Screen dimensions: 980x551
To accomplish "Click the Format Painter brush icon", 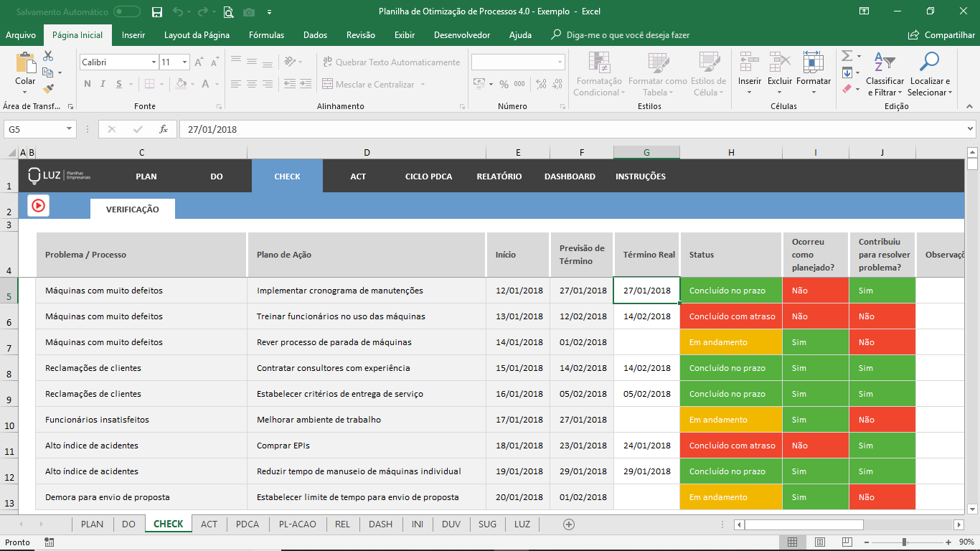I will [x=48, y=89].
